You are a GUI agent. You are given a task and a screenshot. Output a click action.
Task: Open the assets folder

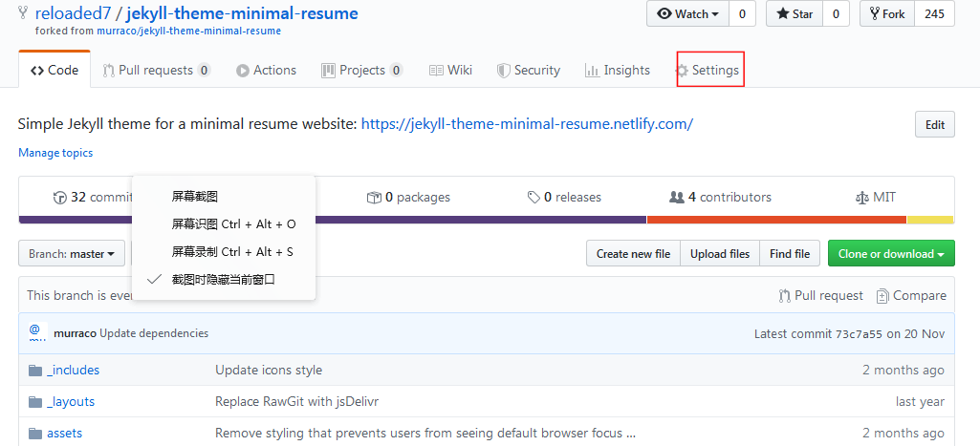click(64, 433)
